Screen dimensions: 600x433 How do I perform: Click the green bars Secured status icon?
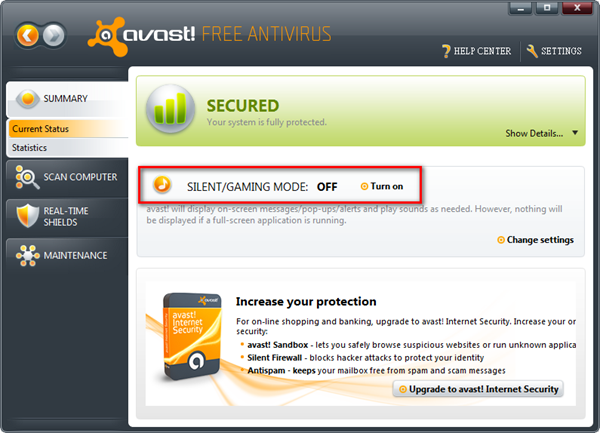(171, 109)
